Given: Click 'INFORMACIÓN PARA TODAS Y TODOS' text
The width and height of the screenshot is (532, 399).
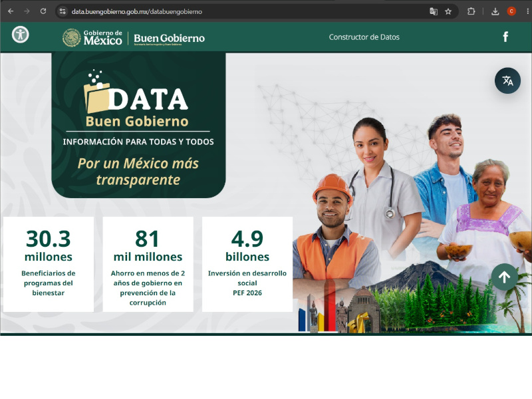Looking at the screenshot, I should click(x=138, y=142).
